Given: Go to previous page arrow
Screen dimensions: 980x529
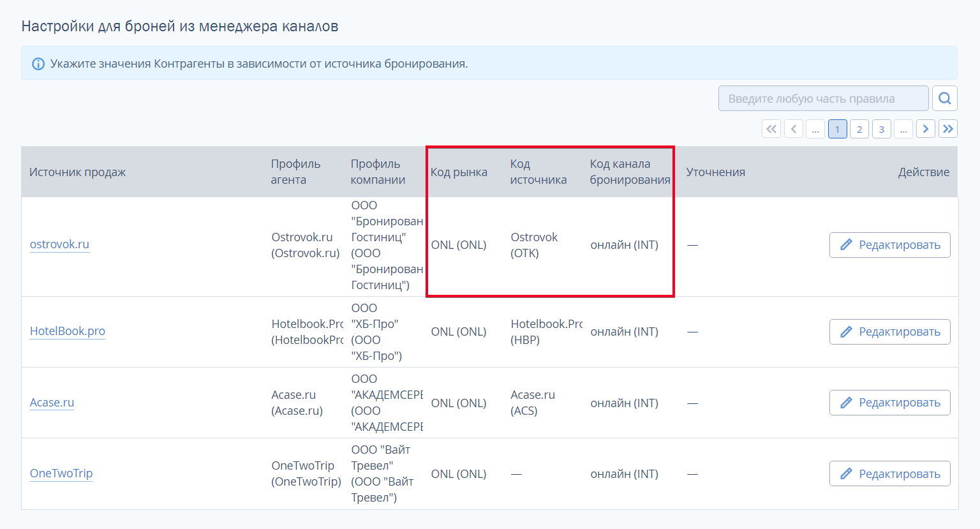Looking at the screenshot, I should pos(794,129).
